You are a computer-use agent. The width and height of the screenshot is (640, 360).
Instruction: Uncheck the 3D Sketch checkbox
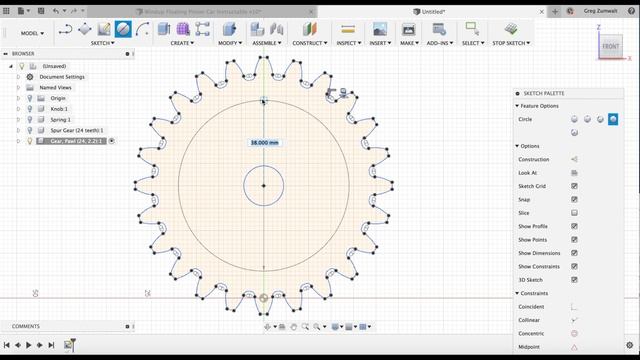[574, 280]
